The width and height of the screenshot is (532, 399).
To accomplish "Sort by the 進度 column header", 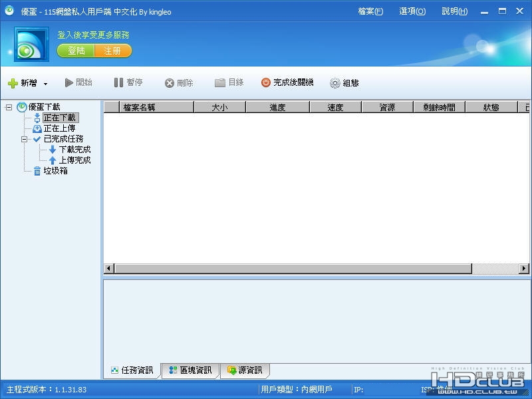I will [277, 107].
